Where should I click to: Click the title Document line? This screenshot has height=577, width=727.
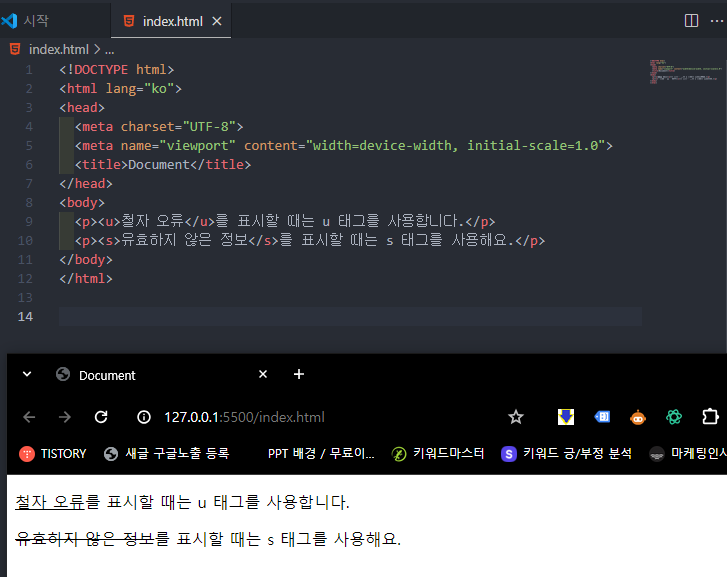coord(163,165)
